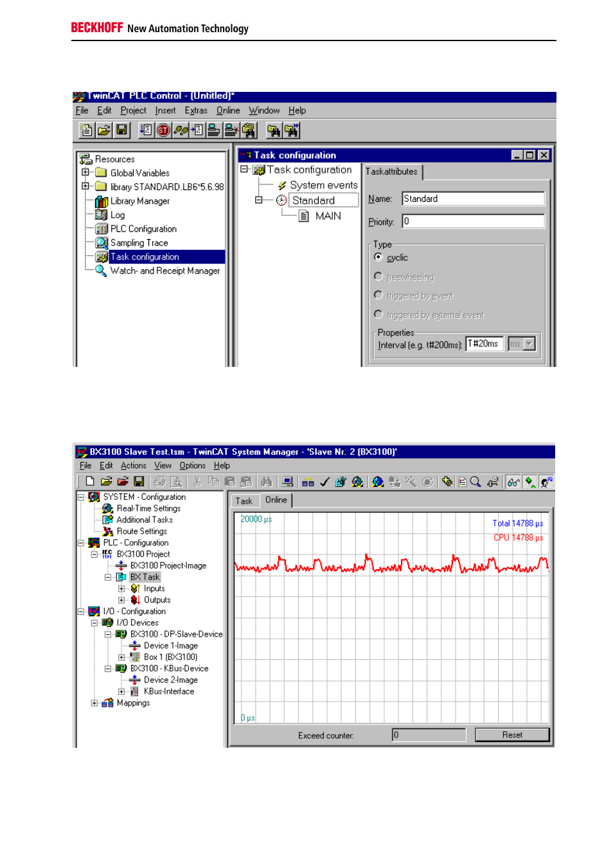
Task: Click the red Stop icon in PLC Control
Action: (x=163, y=130)
